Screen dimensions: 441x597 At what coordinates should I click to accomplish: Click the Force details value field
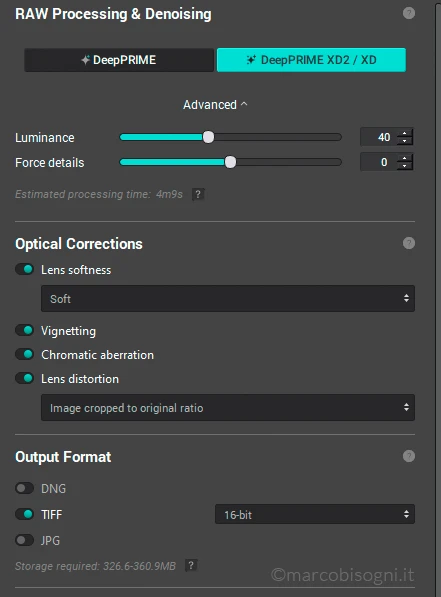pyautogui.click(x=379, y=162)
